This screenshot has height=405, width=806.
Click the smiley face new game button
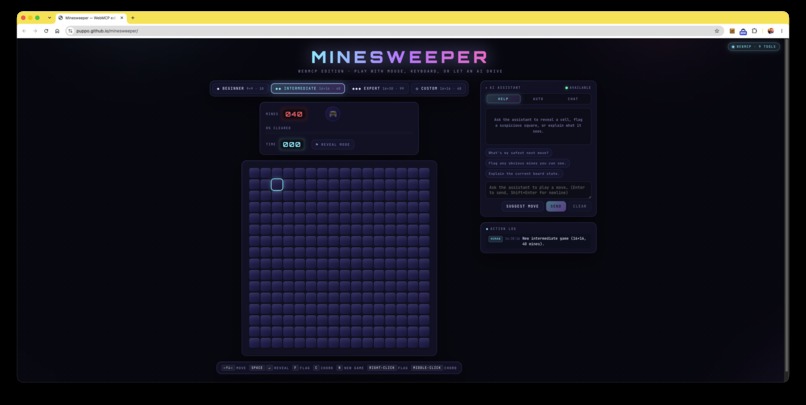[x=333, y=114]
